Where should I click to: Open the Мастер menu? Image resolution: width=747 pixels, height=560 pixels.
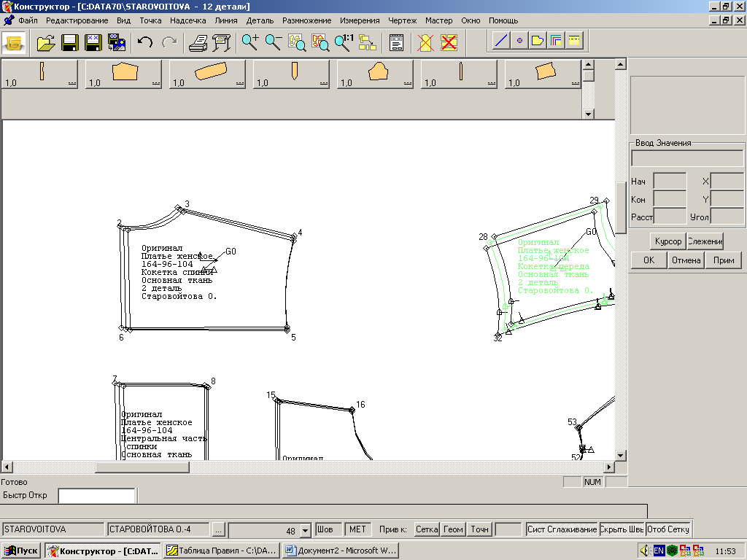click(438, 20)
